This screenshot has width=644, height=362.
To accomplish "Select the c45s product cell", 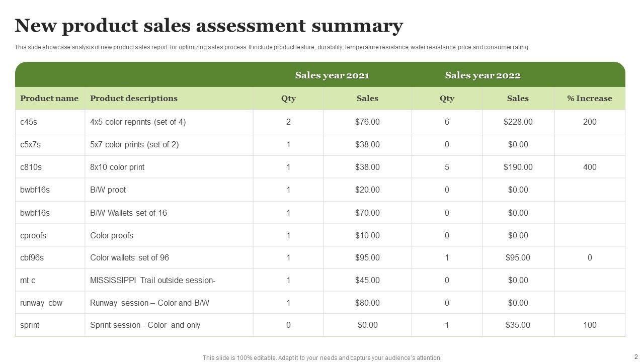I will tap(29, 122).
